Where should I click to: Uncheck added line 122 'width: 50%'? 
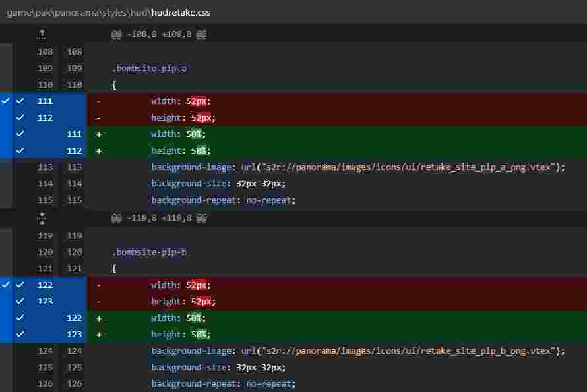coord(20,318)
